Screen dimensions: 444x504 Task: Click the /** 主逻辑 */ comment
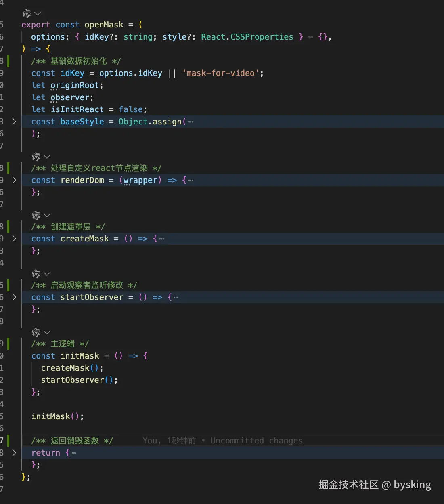pyautogui.click(x=60, y=344)
